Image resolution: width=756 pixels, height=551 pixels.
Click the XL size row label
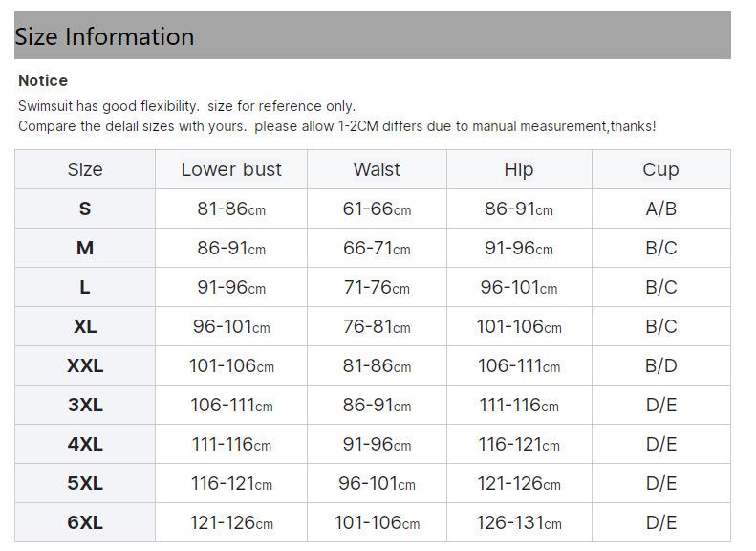[x=85, y=327]
